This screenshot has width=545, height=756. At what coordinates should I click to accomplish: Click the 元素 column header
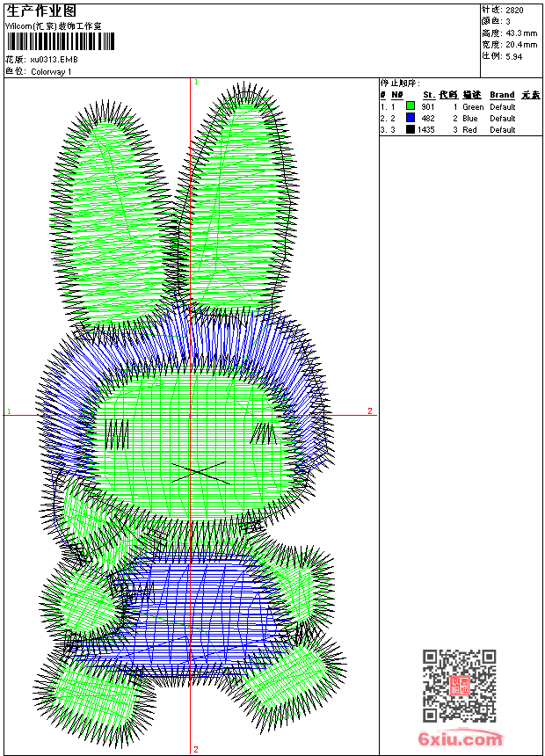(x=531, y=95)
